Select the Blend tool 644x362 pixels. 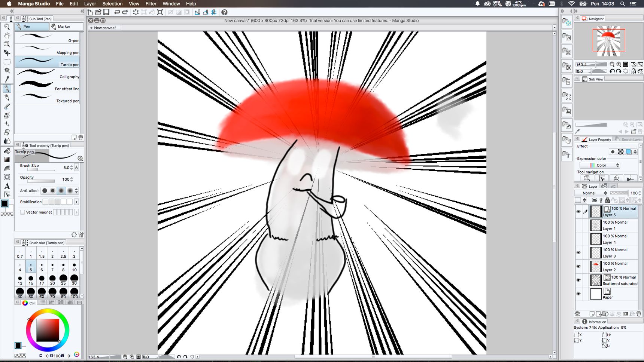coord(7,141)
